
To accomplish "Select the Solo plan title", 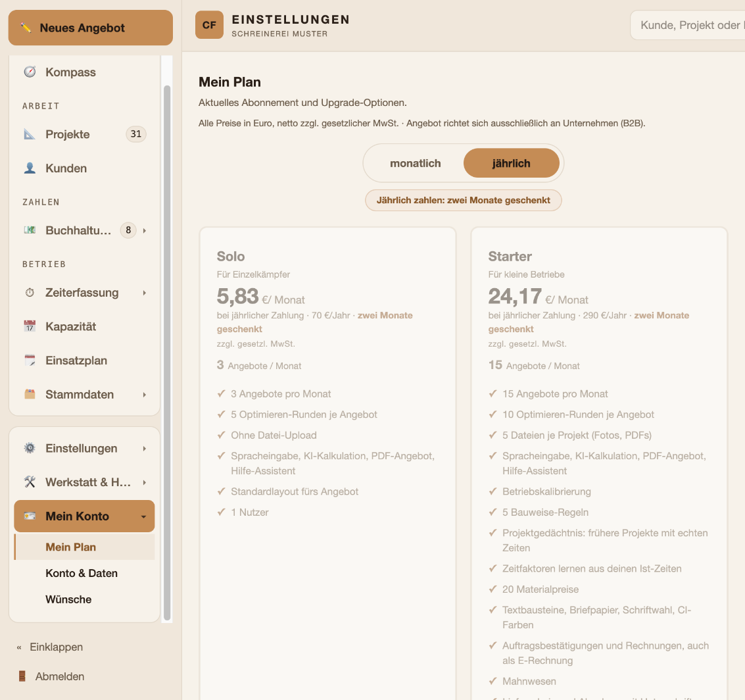I will [231, 256].
